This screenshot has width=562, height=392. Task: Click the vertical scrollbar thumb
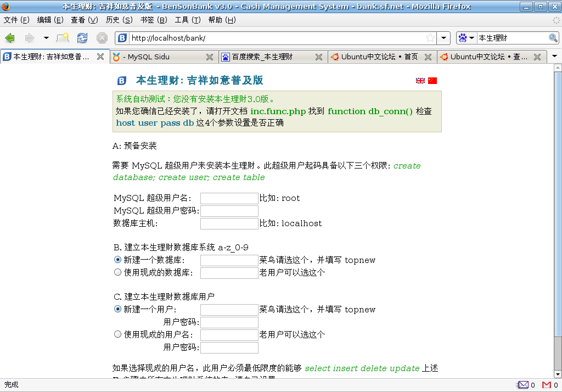click(x=558, y=204)
